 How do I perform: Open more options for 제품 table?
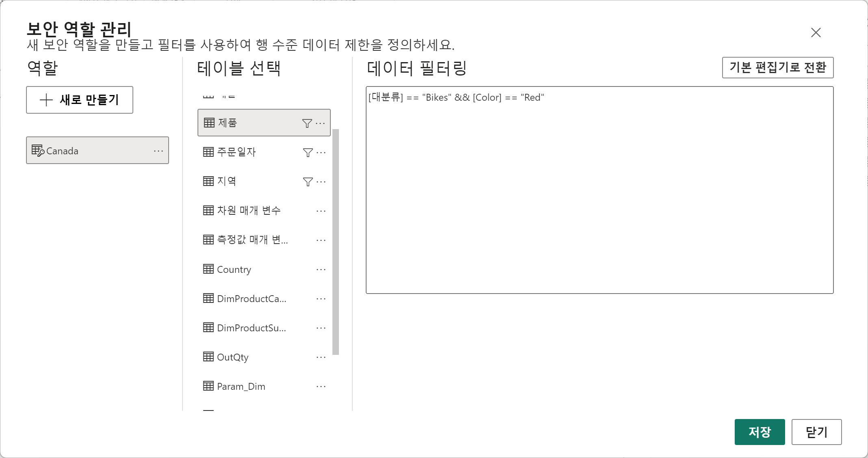pyautogui.click(x=321, y=123)
